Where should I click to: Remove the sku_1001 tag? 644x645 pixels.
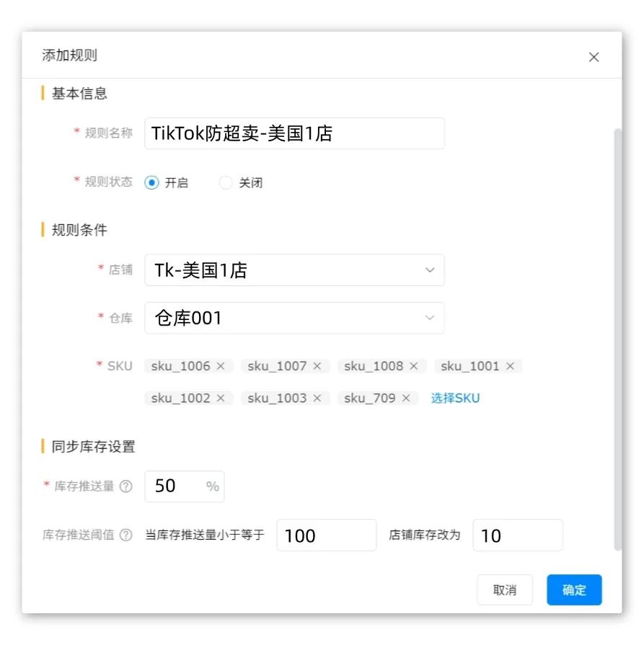pyautogui.click(x=510, y=366)
